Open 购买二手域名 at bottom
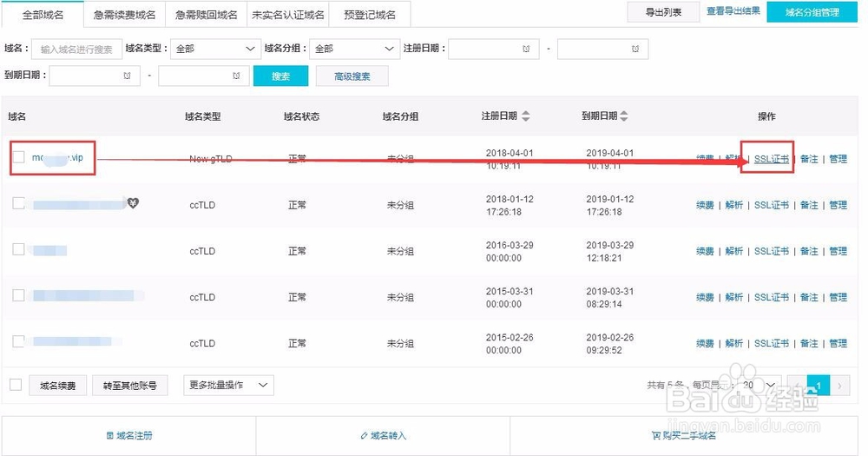Image resolution: width=868 pixels, height=456 pixels. 684,435
